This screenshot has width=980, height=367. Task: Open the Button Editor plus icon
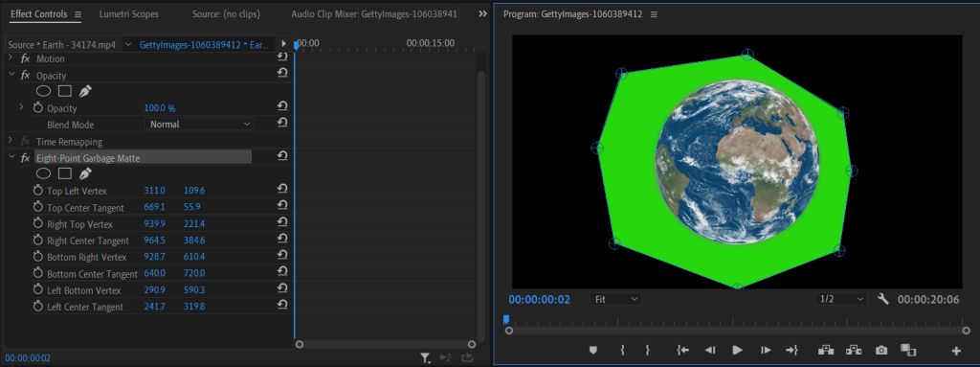point(956,351)
